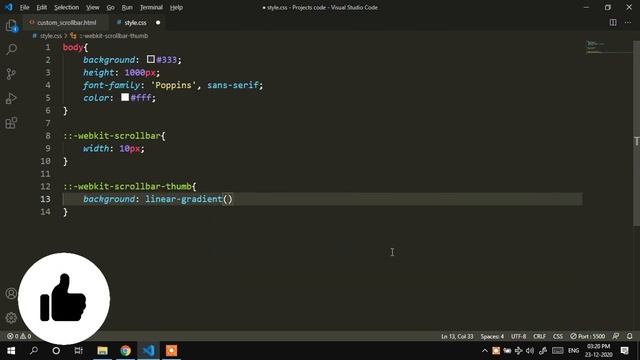Click the body selector on line 1
The width and height of the screenshot is (640, 360).
tap(73, 47)
